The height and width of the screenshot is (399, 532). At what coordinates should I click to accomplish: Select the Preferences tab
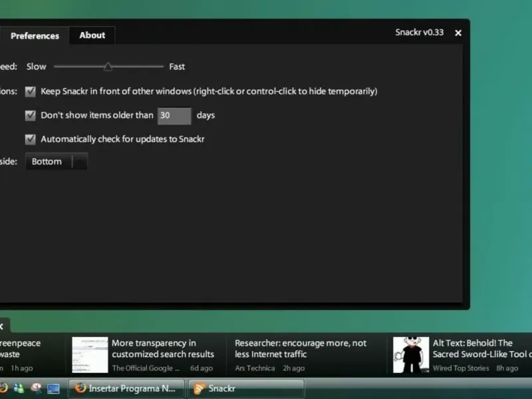point(35,36)
